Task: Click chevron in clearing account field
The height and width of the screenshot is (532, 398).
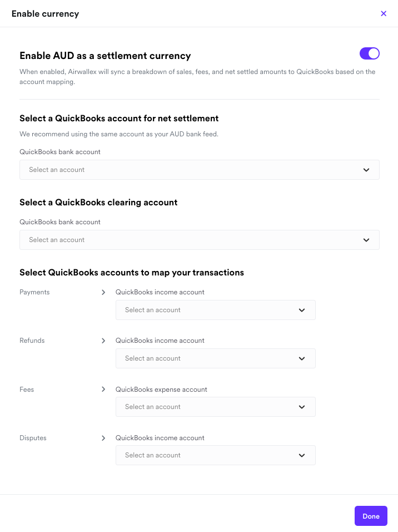Action: pos(366,240)
